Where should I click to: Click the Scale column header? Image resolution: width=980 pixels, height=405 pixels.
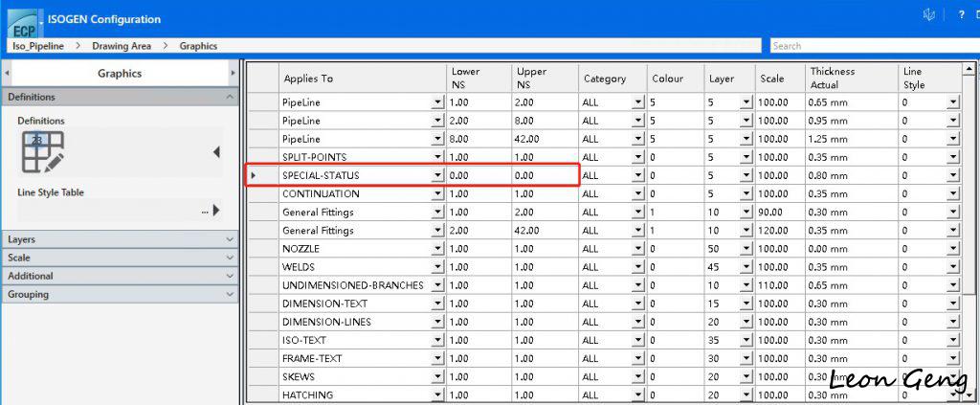[x=779, y=79]
